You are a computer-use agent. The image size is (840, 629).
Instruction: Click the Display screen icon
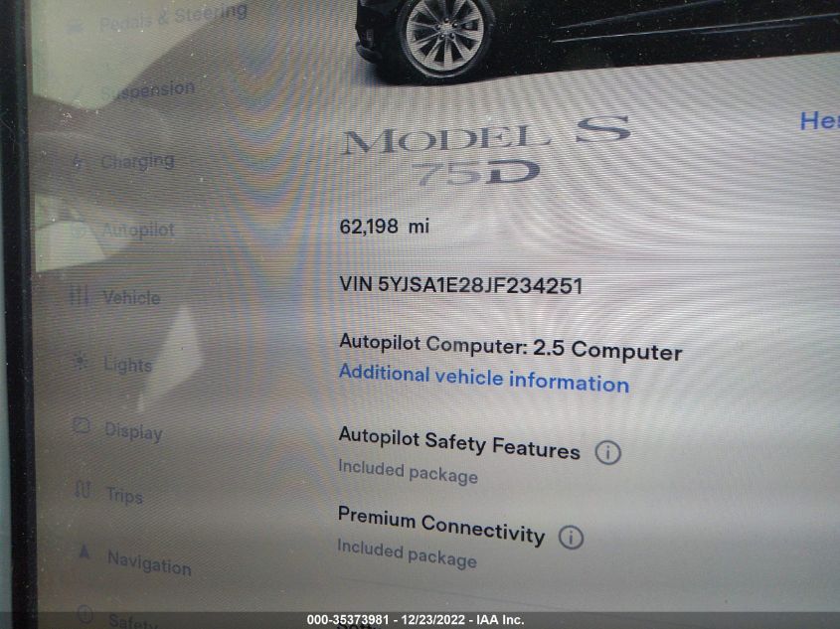81,425
